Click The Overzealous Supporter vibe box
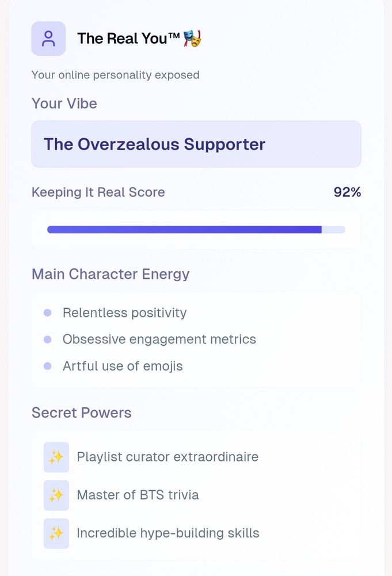 click(196, 144)
